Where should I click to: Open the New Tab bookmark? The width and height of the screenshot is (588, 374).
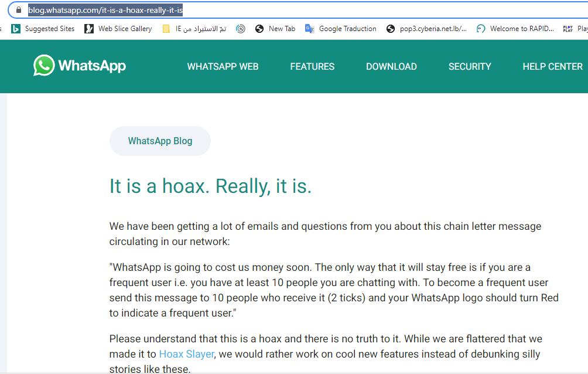(275, 28)
